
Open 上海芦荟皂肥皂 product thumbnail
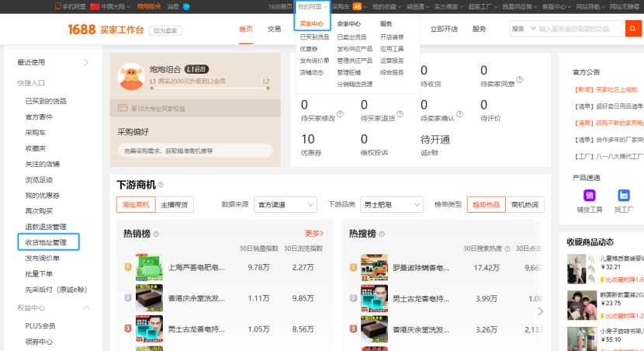point(150,268)
